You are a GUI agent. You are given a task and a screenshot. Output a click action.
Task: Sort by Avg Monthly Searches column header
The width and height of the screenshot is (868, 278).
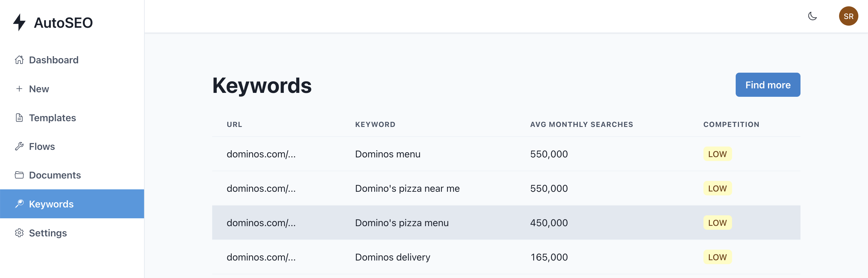click(x=581, y=124)
